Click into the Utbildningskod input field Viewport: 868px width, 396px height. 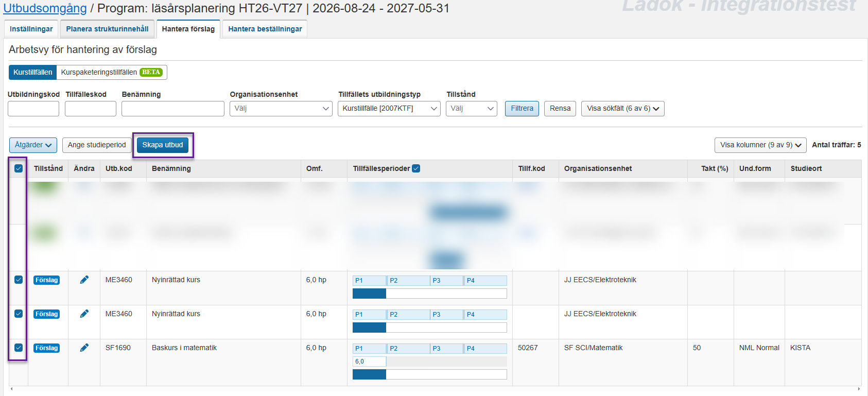[33, 109]
